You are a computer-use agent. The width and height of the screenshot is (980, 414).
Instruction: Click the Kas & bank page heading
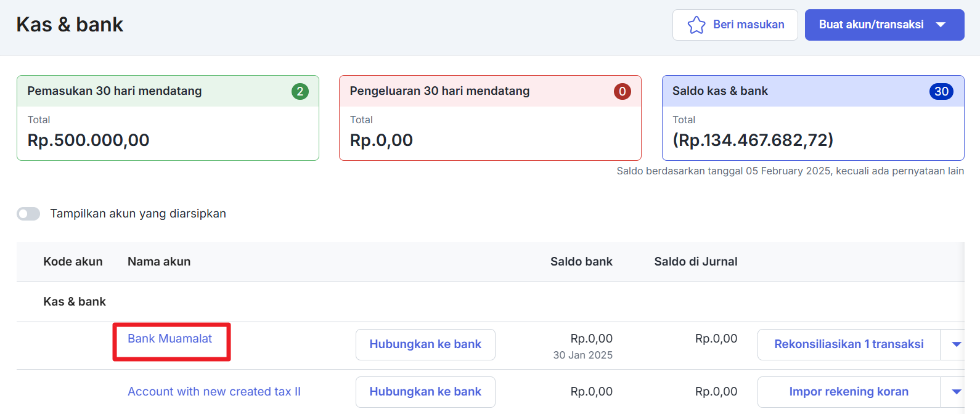[x=70, y=25]
